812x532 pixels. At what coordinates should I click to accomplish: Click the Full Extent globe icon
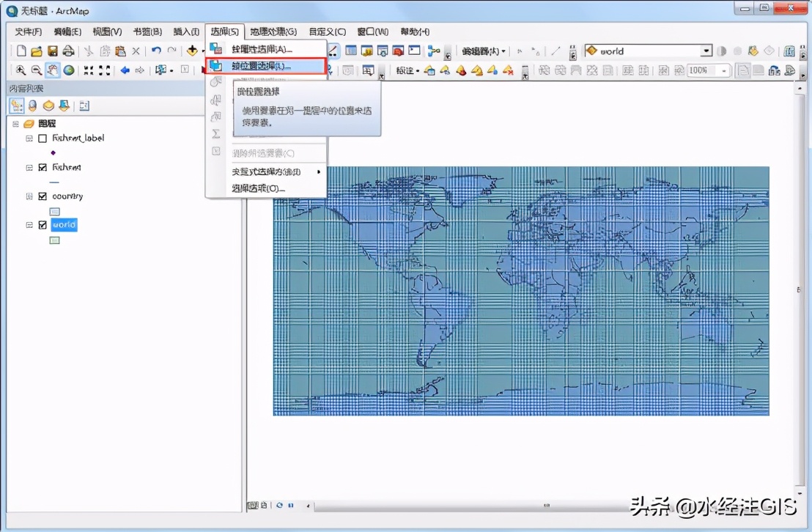coord(69,70)
